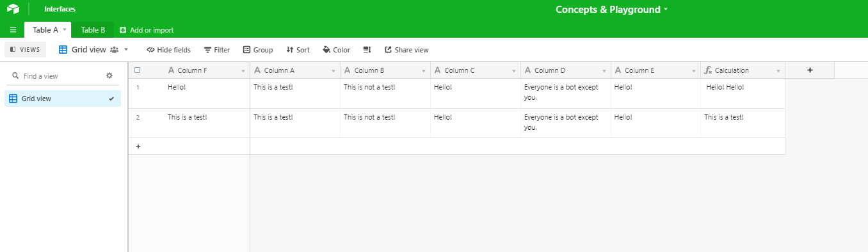
Task: Open the Concepts & Playground base menu
Action: pyautogui.click(x=611, y=10)
